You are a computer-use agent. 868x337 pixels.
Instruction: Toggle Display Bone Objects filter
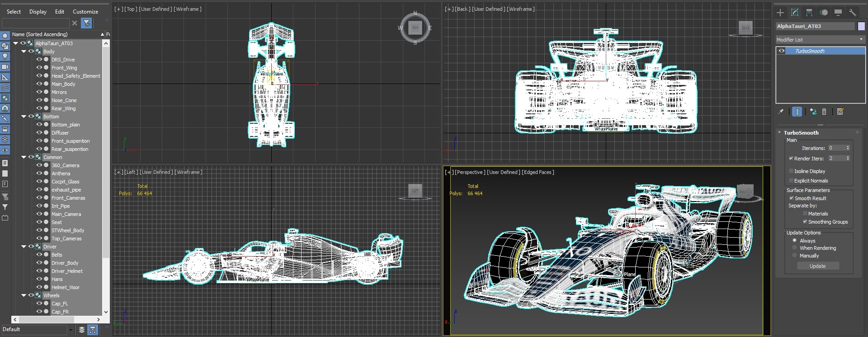5,119
